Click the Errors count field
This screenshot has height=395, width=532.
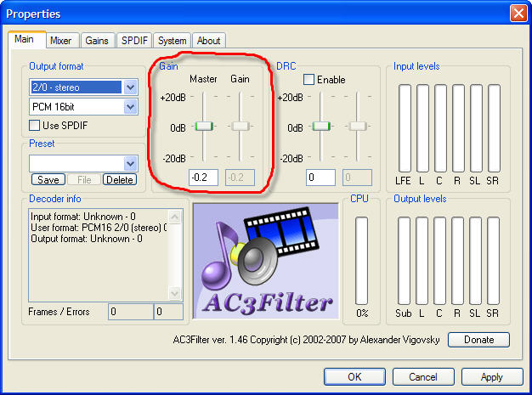tap(168, 312)
